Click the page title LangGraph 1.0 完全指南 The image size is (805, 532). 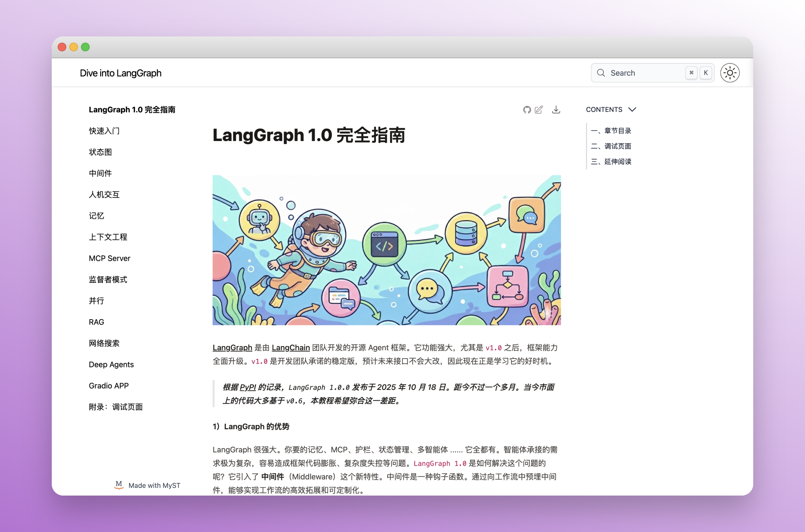pyautogui.click(x=309, y=135)
